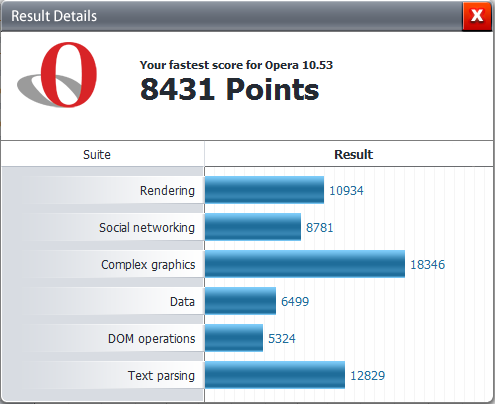Select the Rendering suite row label
This screenshot has width=495, height=404.
[x=167, y=190]
